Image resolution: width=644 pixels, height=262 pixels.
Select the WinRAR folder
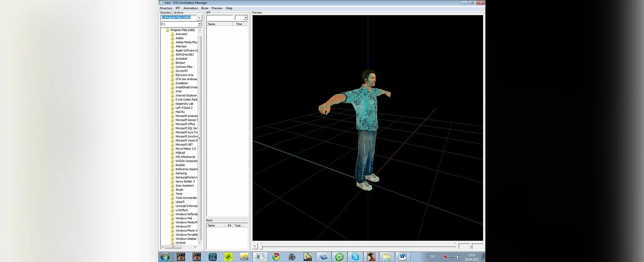181,243
